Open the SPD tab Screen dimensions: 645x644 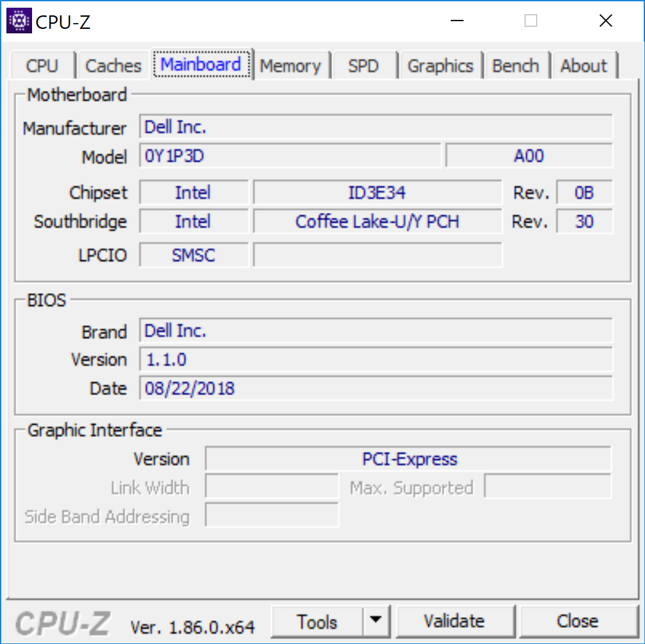(364, 65)
